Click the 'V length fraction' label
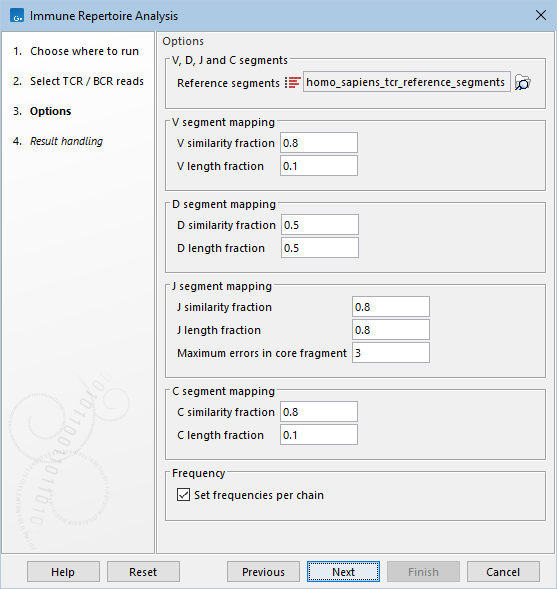 point(220,166)
